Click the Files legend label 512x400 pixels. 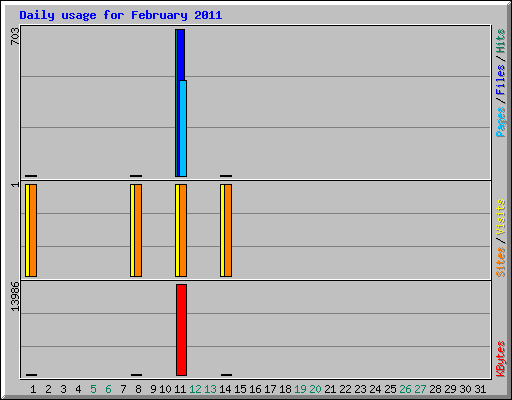500,80
